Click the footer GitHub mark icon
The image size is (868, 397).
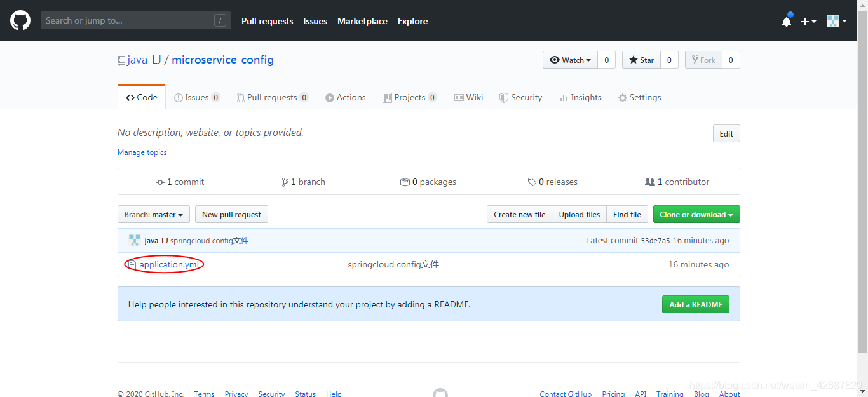pos(440,393)
